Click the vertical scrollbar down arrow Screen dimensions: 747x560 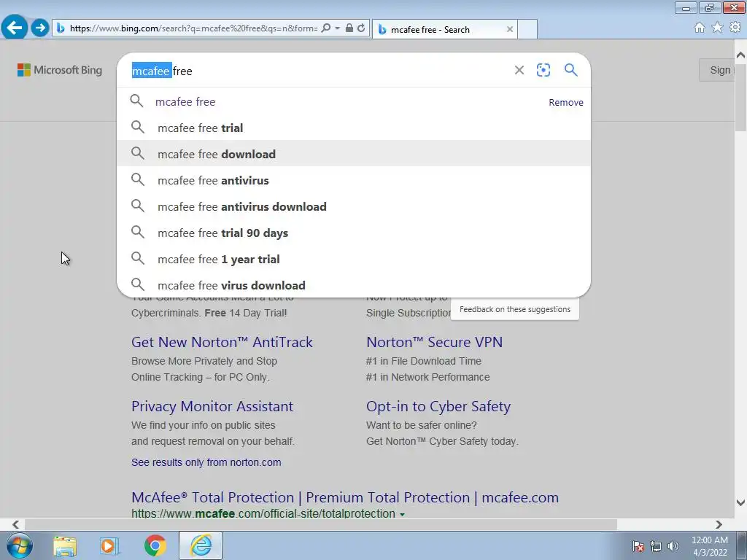(740, 502)
